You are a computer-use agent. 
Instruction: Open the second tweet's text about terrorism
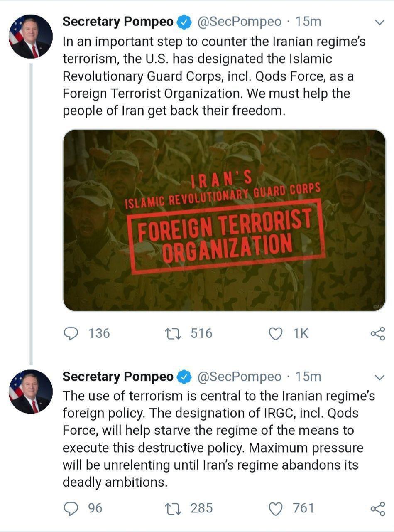(219, 439)
